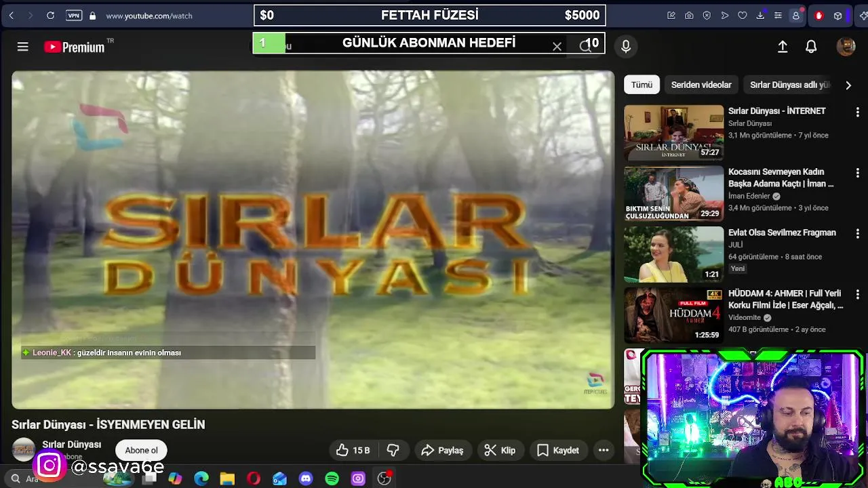Open the YouTube hamburger guide menu
The image size is (868, 488).
22,46
